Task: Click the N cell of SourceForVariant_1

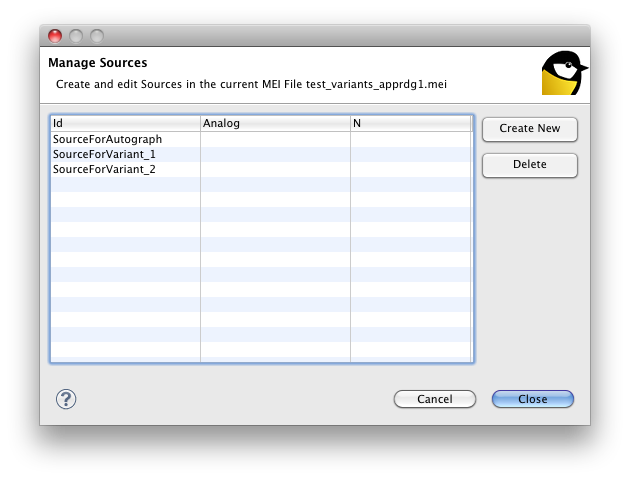Action: 411,155
